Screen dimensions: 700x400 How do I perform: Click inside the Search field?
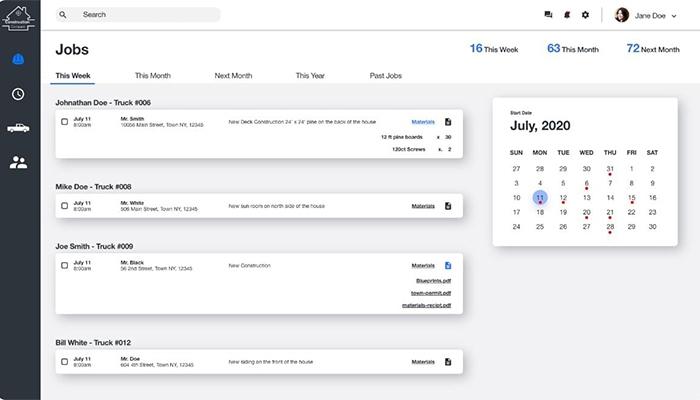(x=138, y=15)
